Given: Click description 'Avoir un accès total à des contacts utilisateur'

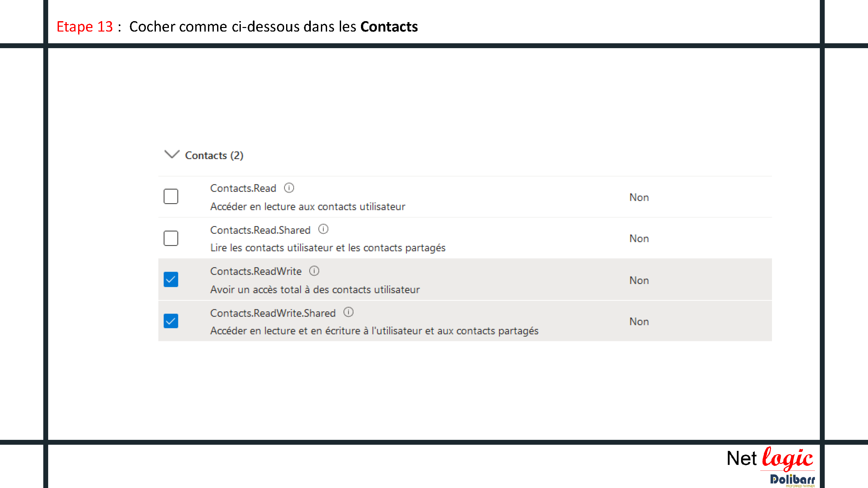Looking at the screenshot, I should pyautogui.click(x=315, y=290).
